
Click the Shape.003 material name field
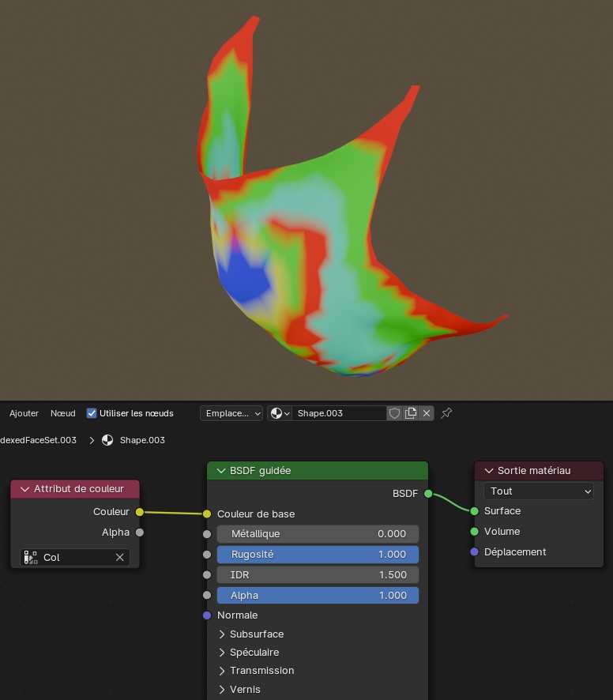click(x=340, y=413)
